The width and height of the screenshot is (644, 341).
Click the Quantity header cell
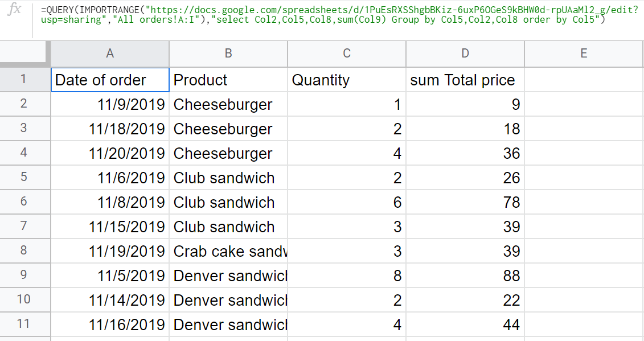point(347,80)
